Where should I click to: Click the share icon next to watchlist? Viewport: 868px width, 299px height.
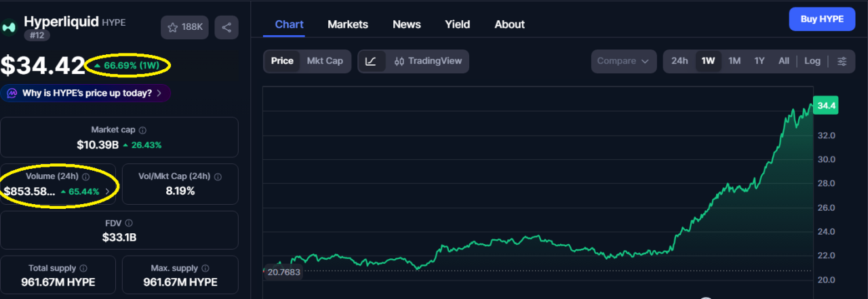(226, 27)
